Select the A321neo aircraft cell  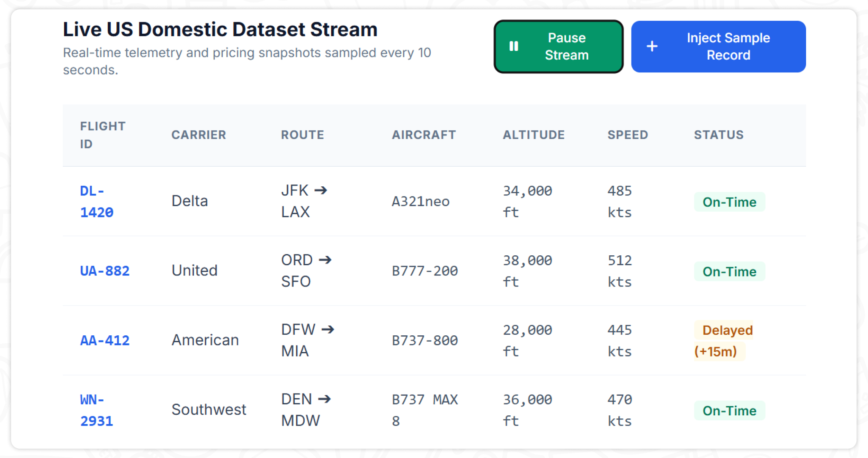coord(421,202)
